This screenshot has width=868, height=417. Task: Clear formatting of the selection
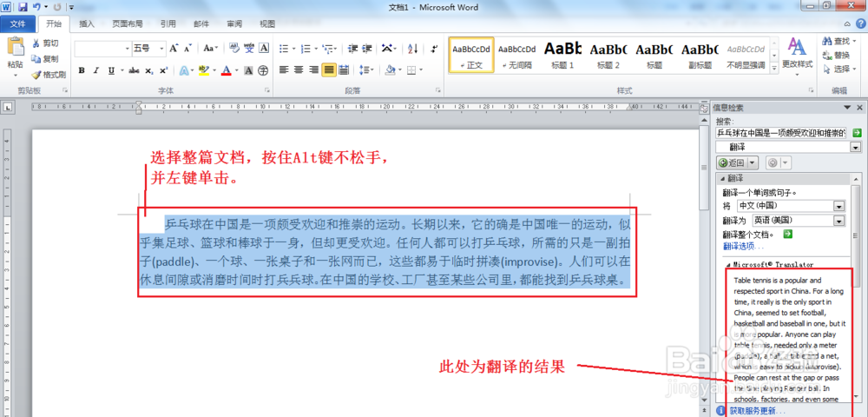[234, 49]
